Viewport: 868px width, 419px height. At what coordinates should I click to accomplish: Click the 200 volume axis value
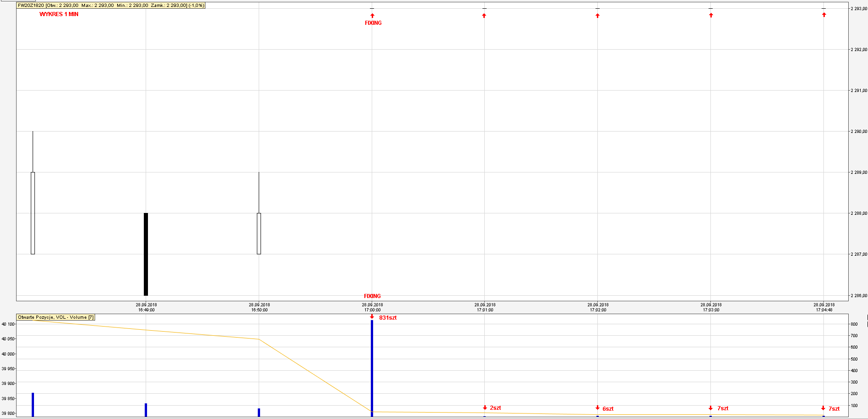pyautogui.click(x=854, y=394)
